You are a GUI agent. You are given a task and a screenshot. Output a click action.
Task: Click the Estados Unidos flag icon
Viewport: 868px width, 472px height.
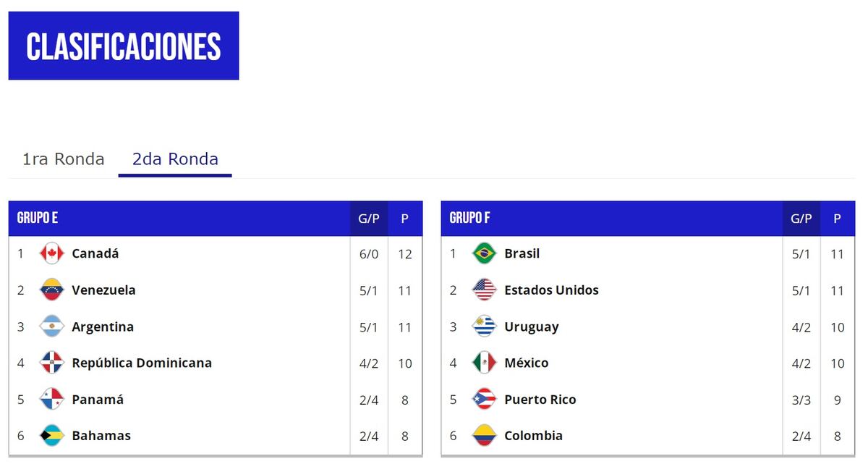point(484,290)
